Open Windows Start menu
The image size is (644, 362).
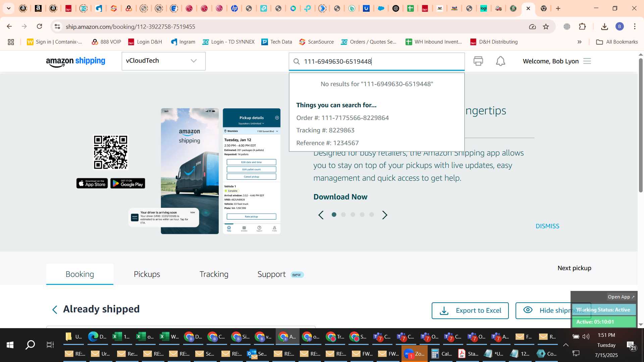[x=10, y=345]
